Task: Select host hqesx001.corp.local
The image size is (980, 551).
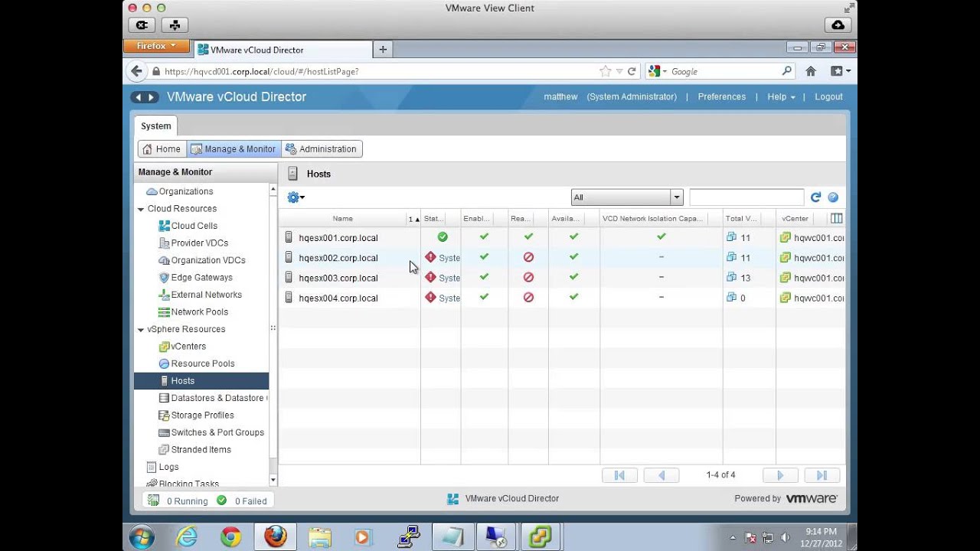Action: [338, 238]
